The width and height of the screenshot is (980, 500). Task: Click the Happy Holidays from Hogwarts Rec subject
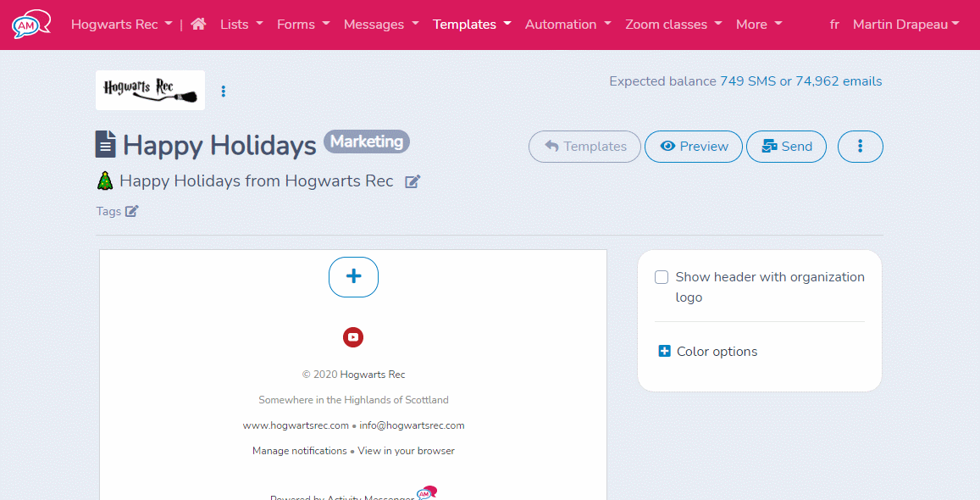[257, 181]
